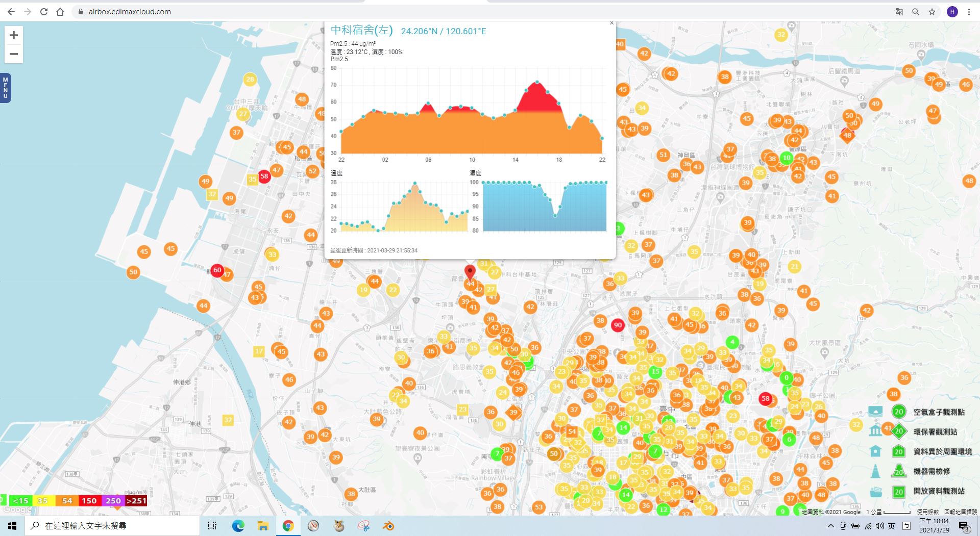Screen dimensions: 980x536
Task: Select the square 23 open-data marker
Action: 462,409
